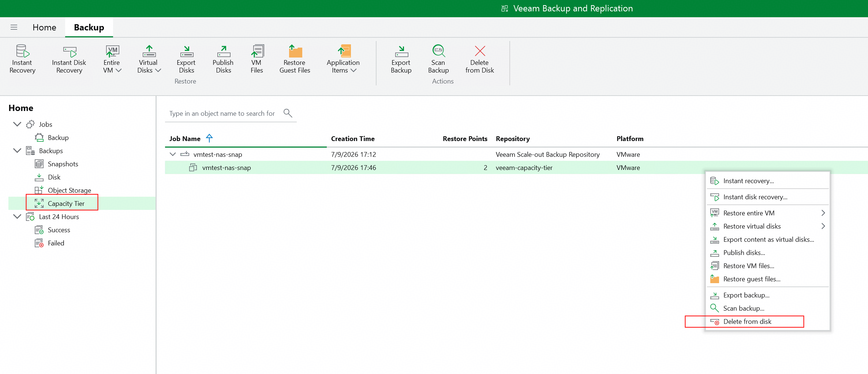
Task: Click the Virtual Disks ribbon icon
Action: pyautogui.click(x=149, y=51)
